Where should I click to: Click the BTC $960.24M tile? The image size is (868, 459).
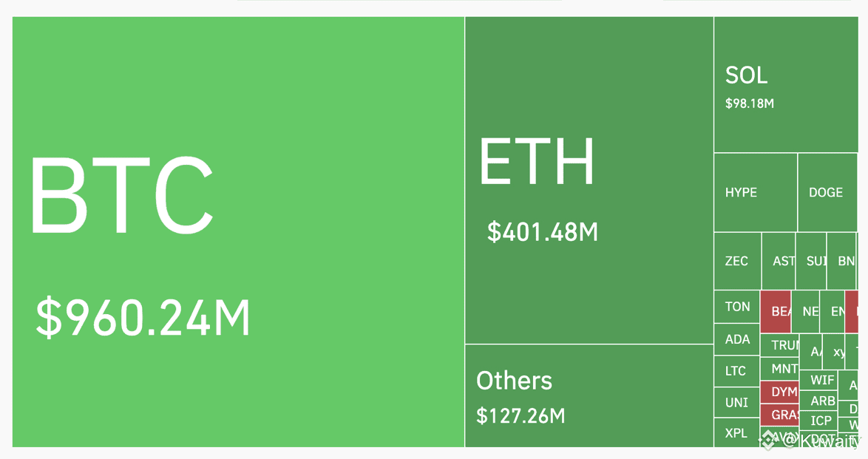pyautogui.click(x=238, y=231)
